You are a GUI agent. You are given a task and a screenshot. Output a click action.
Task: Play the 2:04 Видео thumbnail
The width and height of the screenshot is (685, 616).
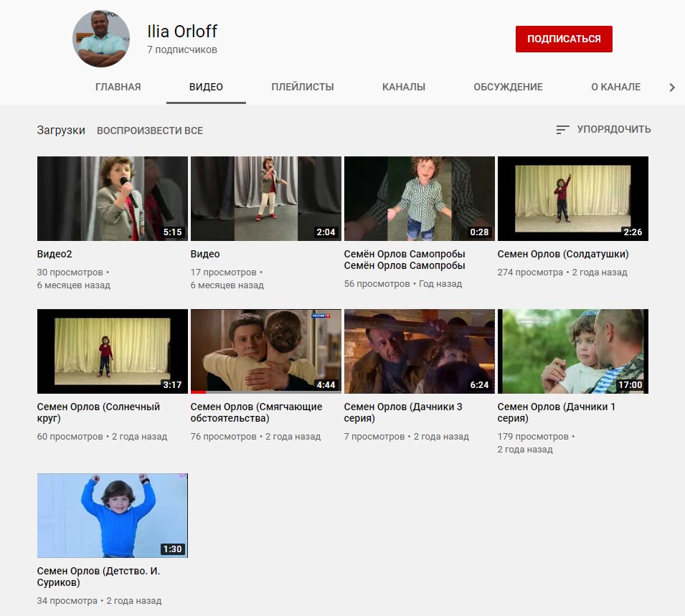[x=265, y=199]
